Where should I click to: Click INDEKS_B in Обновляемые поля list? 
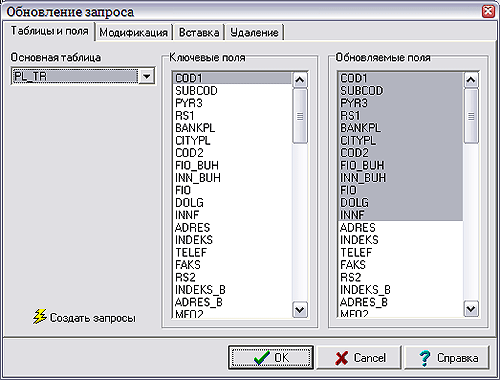point(401,290)
